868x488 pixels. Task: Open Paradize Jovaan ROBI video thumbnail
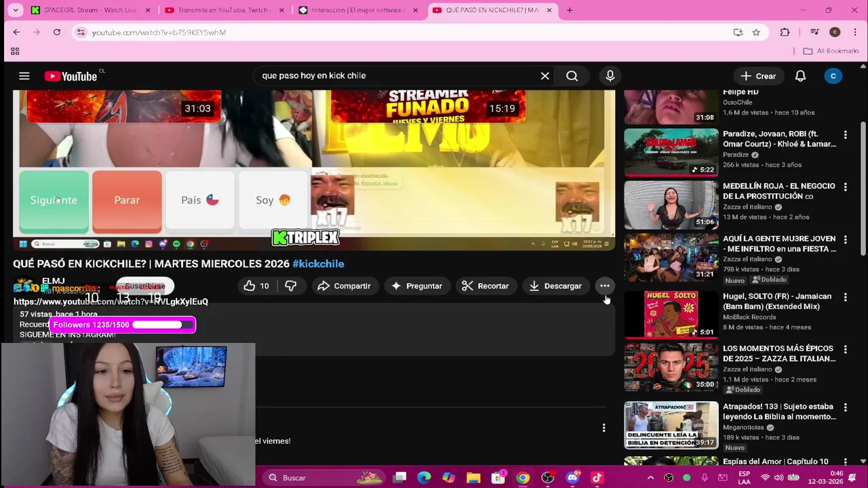coord(671,152)
